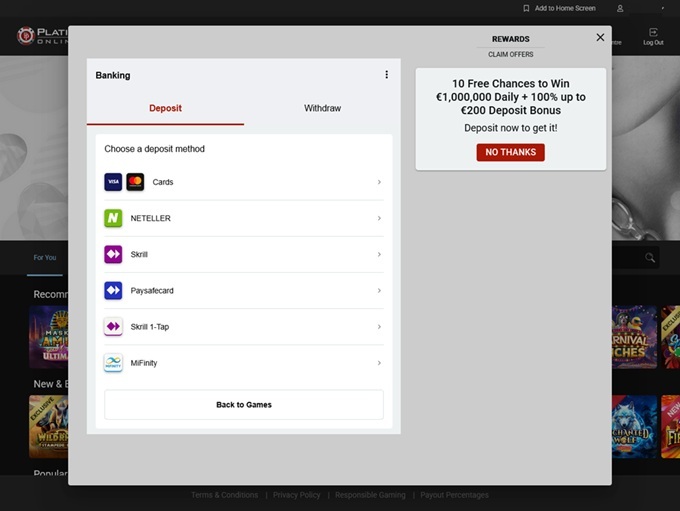Expand the NETELLER row chevron
The image size is (680, 511).
tap(379, 218)
